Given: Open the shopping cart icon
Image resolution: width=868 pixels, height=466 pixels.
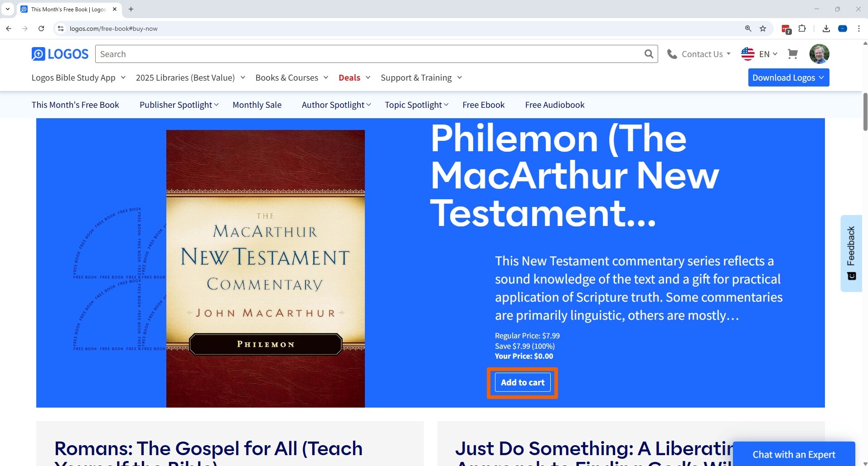Looking at the screenshot, I should [x=792, y=54].
